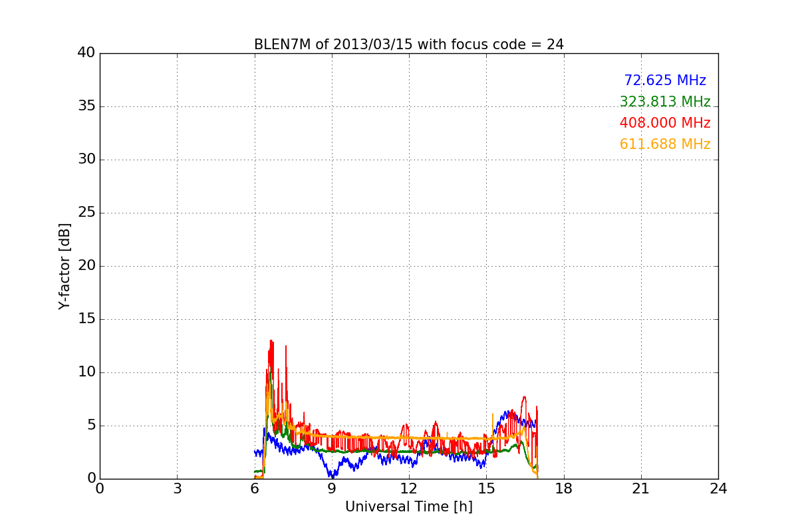Screen dimensions: 798x532
Task: Click the y-axis tick label 5
Action: pyautogui.click(x=91, y=426)
